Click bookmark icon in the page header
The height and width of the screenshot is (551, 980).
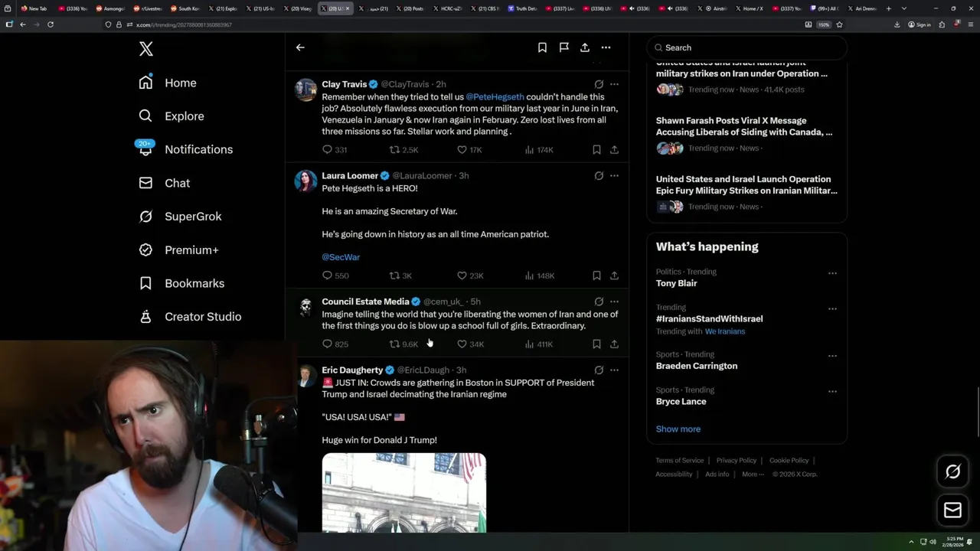542,47
